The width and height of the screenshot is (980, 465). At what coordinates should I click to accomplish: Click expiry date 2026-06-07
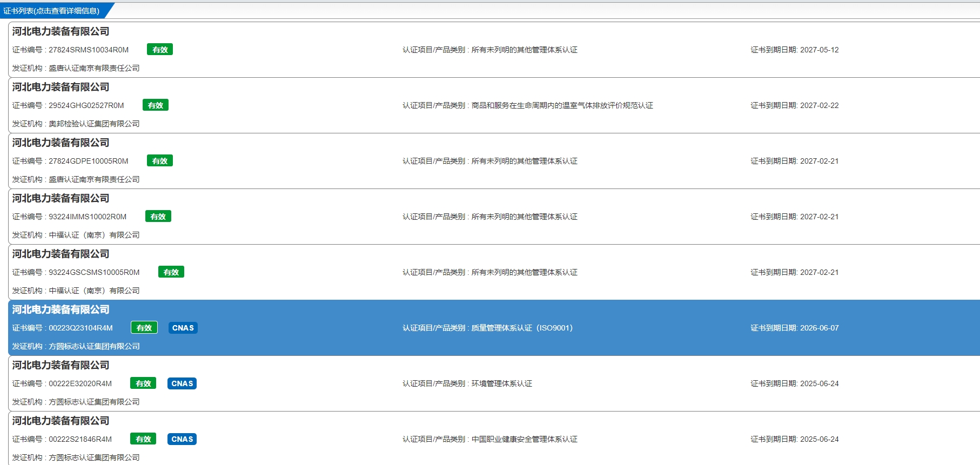pyautogui.click(x=820, y=328)
